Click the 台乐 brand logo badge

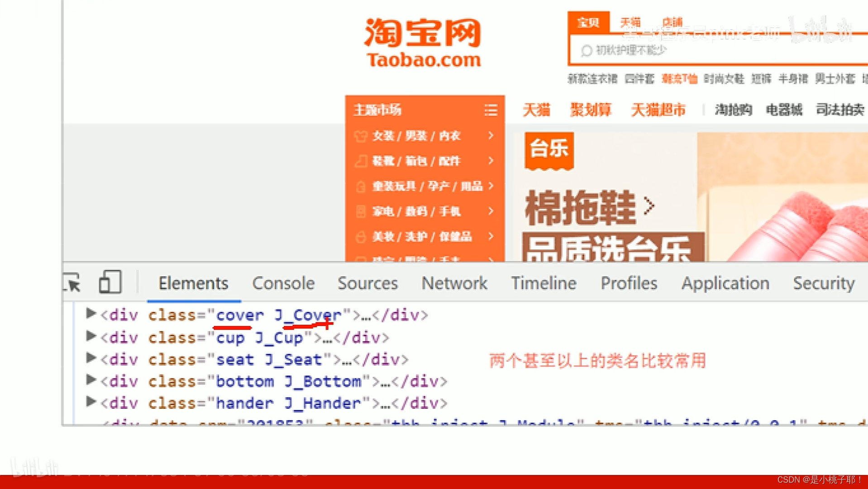click(x=549, y=150)
